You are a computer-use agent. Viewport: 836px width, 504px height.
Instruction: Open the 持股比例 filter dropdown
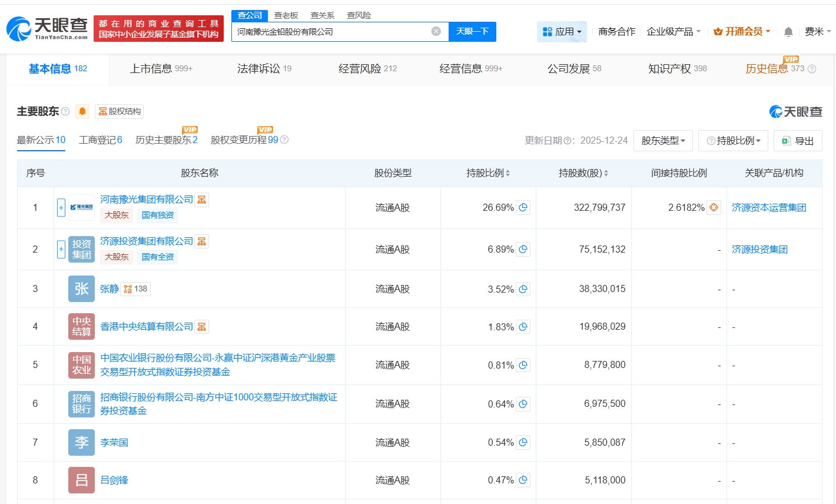tap(733, 141)
